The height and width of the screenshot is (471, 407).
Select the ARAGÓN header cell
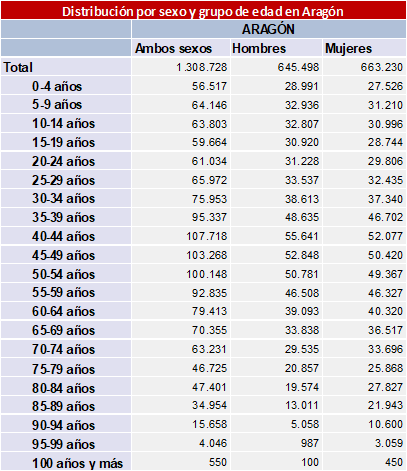pyautogui.click(x=269, y=29)
